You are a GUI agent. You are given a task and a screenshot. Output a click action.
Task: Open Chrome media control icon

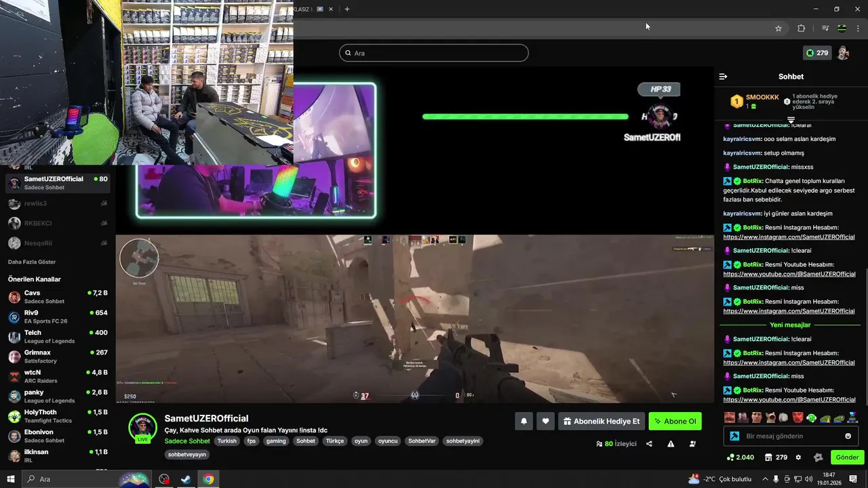825,28
